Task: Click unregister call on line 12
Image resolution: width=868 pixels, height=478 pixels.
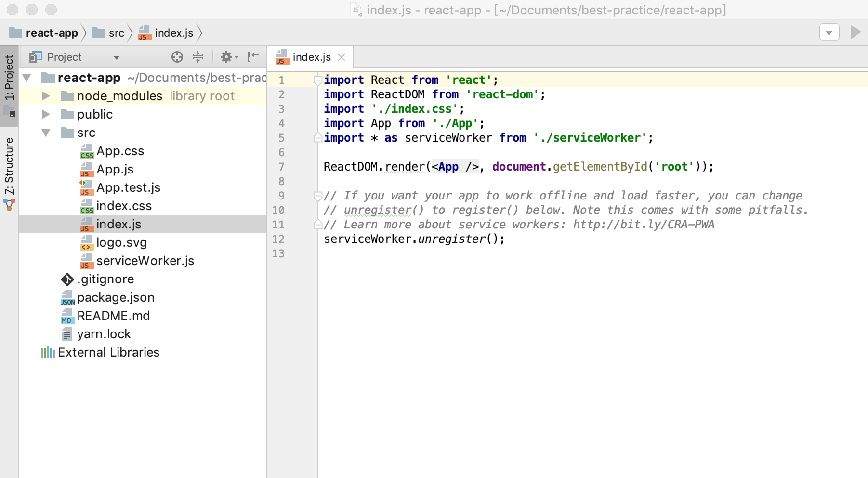Action: click(x=451, y=239)
